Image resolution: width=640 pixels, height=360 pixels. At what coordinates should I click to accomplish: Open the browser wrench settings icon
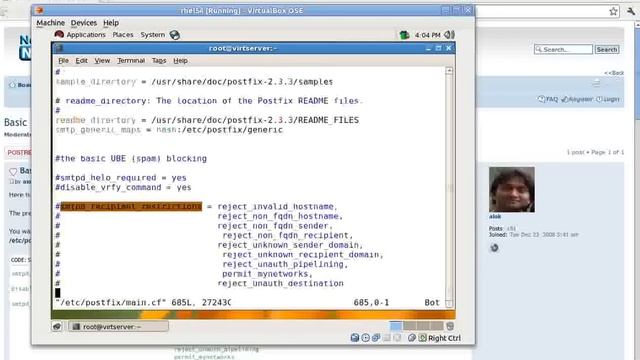click(x=631, y=11)
